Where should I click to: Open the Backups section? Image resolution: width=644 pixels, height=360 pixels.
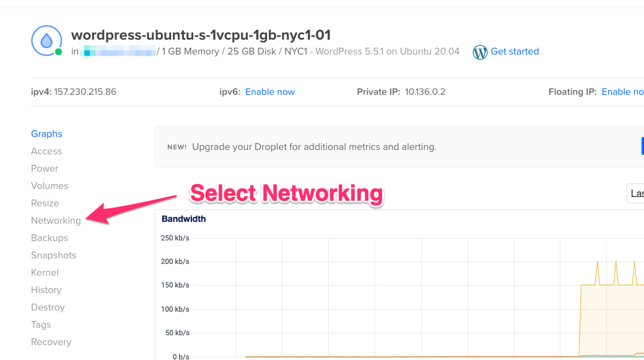[50, 238]
